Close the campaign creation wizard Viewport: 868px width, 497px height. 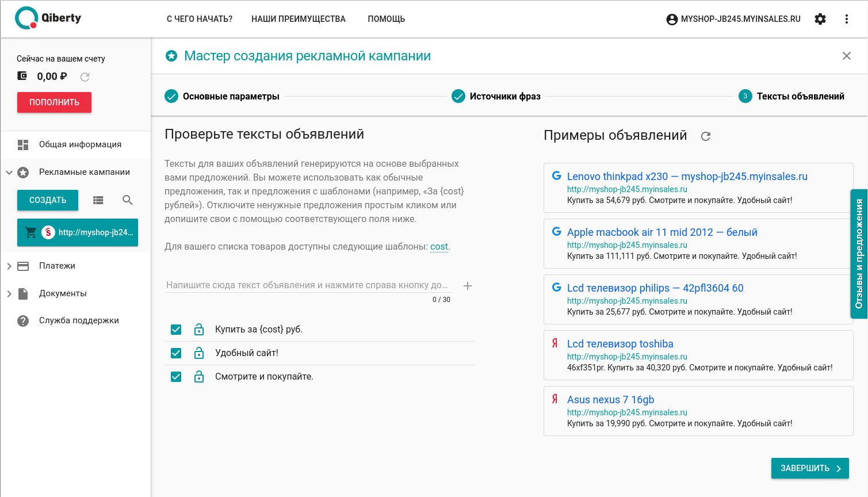click(x=847, y=56)
